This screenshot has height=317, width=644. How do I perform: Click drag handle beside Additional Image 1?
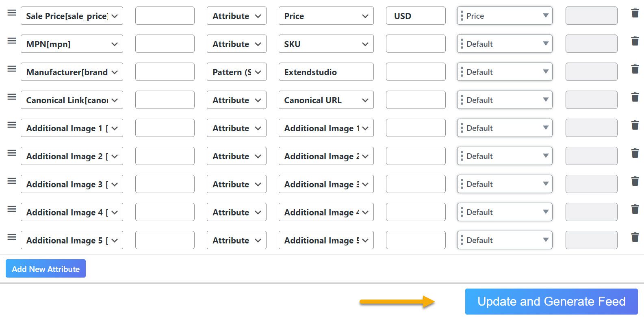click(12, 125)
